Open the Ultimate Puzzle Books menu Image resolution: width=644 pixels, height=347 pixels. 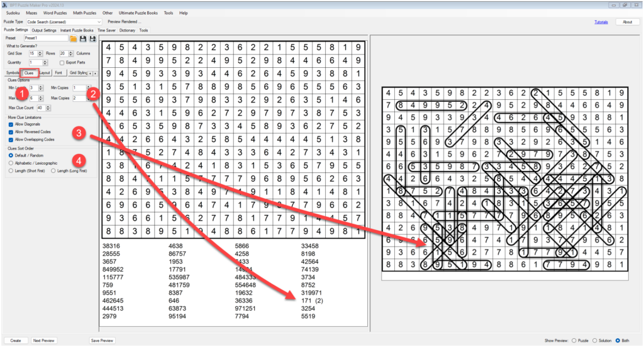click(138, 13)
